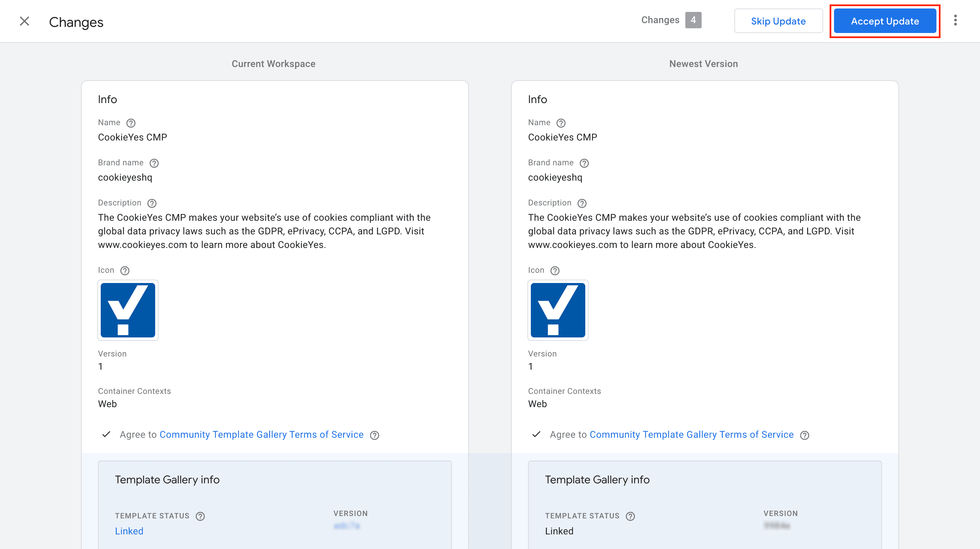The height and width of the screenshot is (549, 980).
Task: Click help icon next to Icon in Newest Version
Action: pyautogui.click(x=555, y=271)
